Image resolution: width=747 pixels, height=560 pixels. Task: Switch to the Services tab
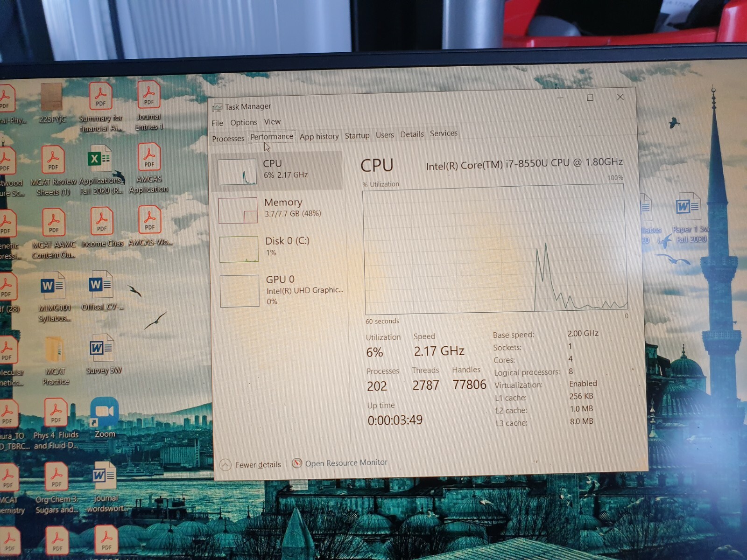pyautogui.click(x=444, y=133)
